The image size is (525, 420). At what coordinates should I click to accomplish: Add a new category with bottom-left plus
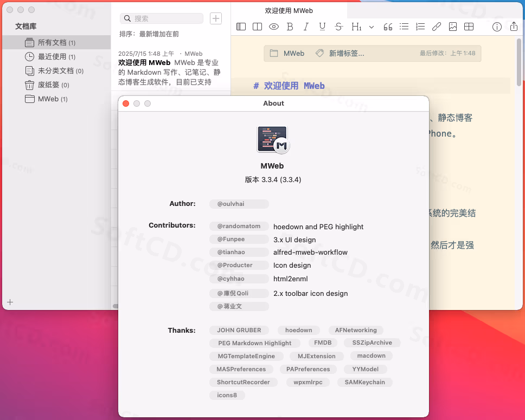coord(10,302)
